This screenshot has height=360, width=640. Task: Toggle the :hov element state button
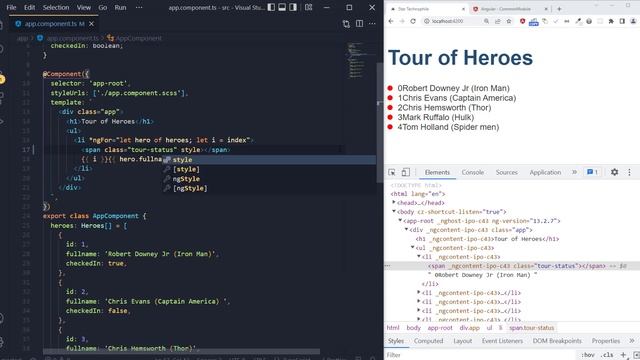tap(588, 355)
